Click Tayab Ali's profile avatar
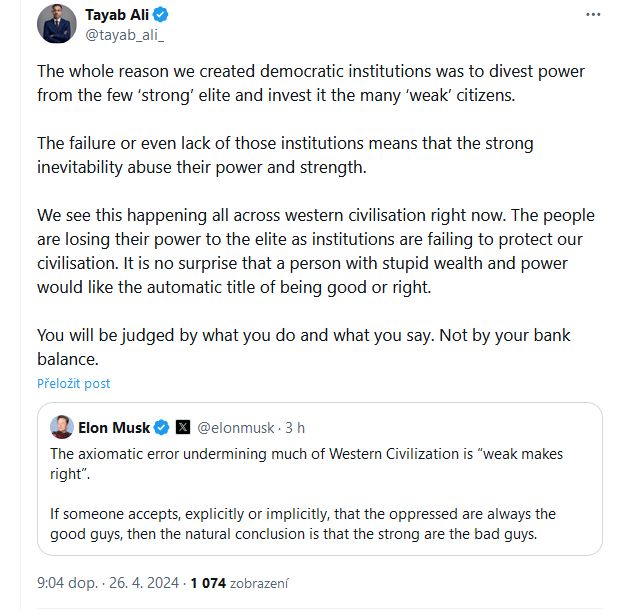Image resolution: width=618 pixels, height=611 pixels. pyautogui.click(x=57, y=24)
